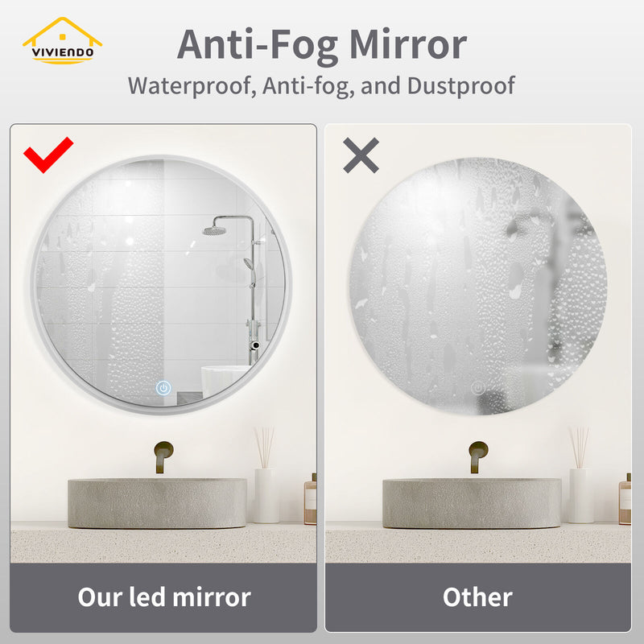Click the right bronze wall faucet
The image size is (644, 644).
pos(478,456)
